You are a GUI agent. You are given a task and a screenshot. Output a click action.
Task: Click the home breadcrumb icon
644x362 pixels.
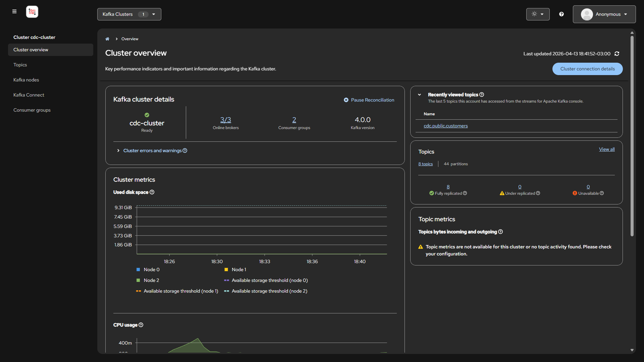[107, 39]
